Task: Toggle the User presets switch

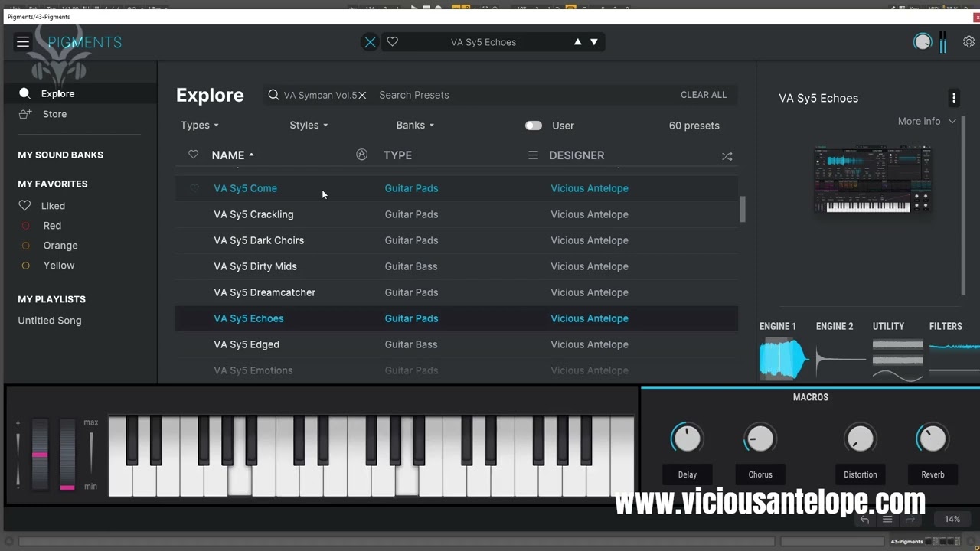Action: point(534,126)
